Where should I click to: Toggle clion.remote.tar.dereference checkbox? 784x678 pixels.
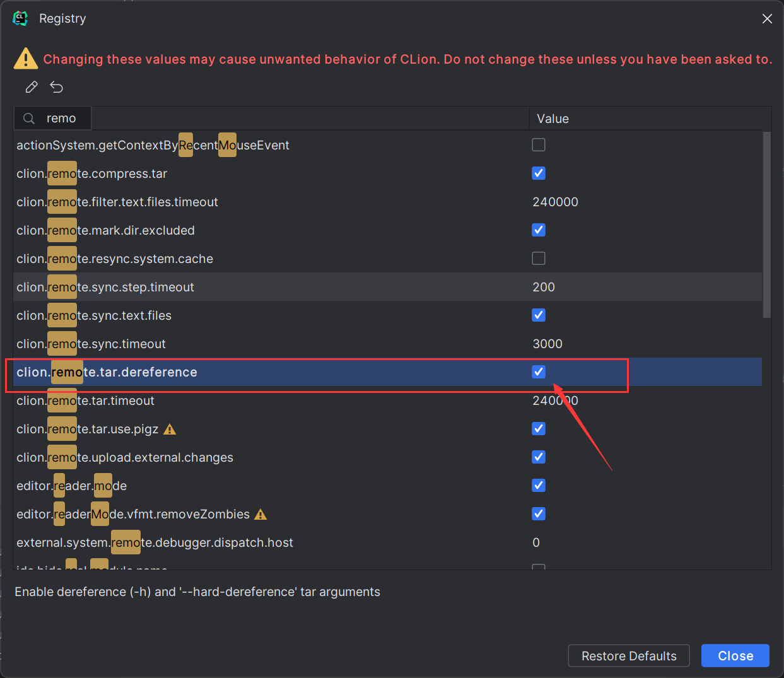click(x=539, y=372)
